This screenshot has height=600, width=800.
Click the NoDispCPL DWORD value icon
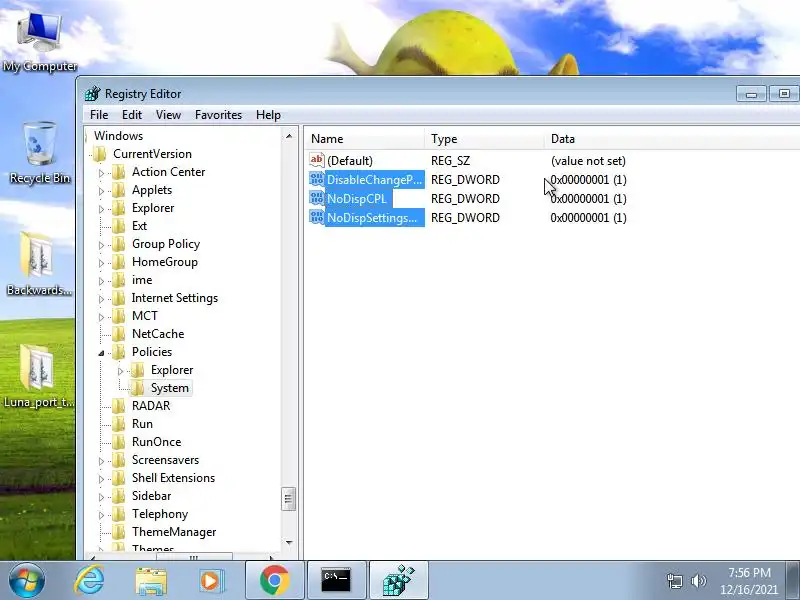317,198
